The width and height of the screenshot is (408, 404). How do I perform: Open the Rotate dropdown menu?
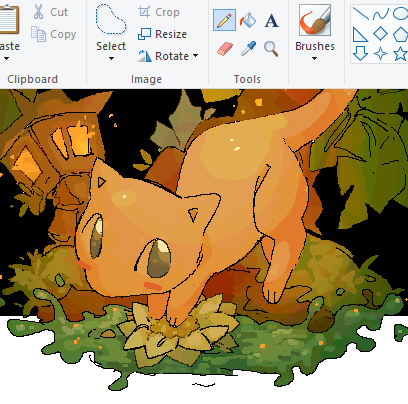(x=168, y=56)
